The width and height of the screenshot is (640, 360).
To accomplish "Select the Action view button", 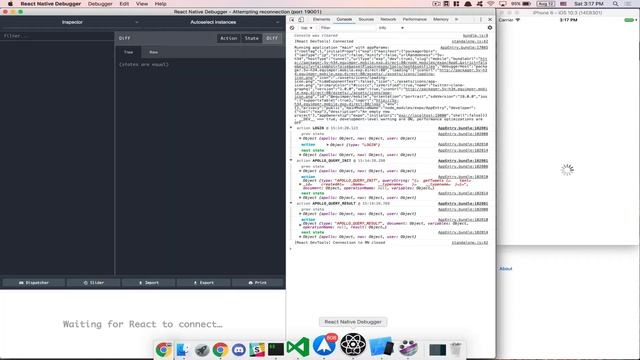I will coord(229,38).
